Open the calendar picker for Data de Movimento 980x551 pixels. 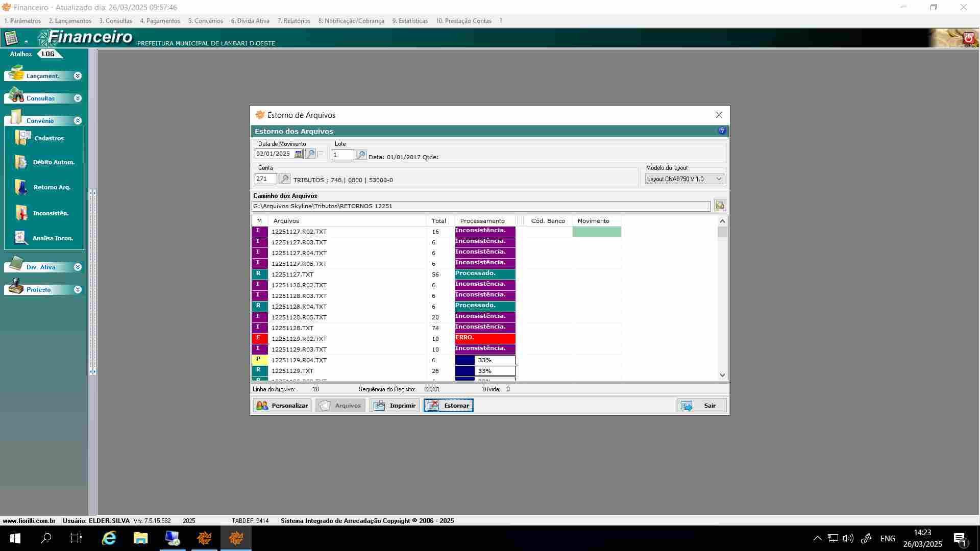299,154
